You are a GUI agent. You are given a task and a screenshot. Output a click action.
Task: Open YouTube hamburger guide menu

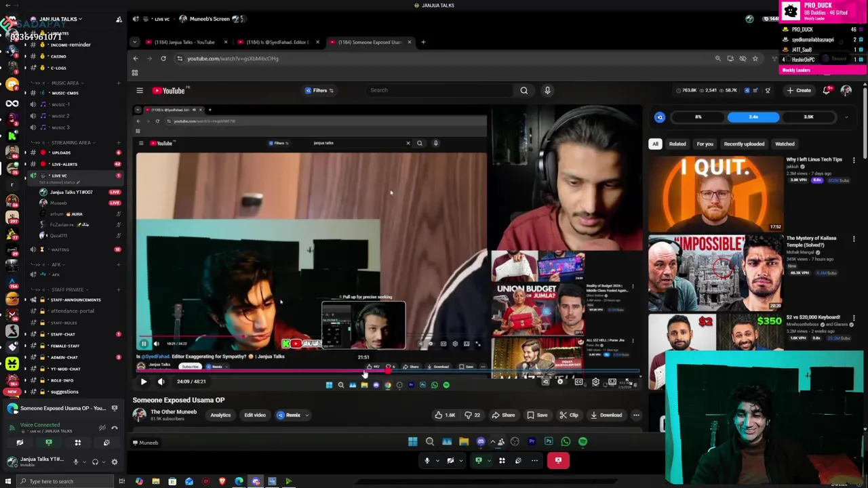coord(140,90)
